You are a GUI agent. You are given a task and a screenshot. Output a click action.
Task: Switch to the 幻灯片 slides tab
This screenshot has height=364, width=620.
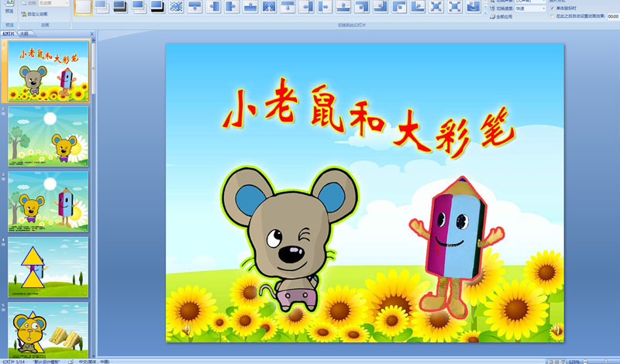[x=9, y=34]
